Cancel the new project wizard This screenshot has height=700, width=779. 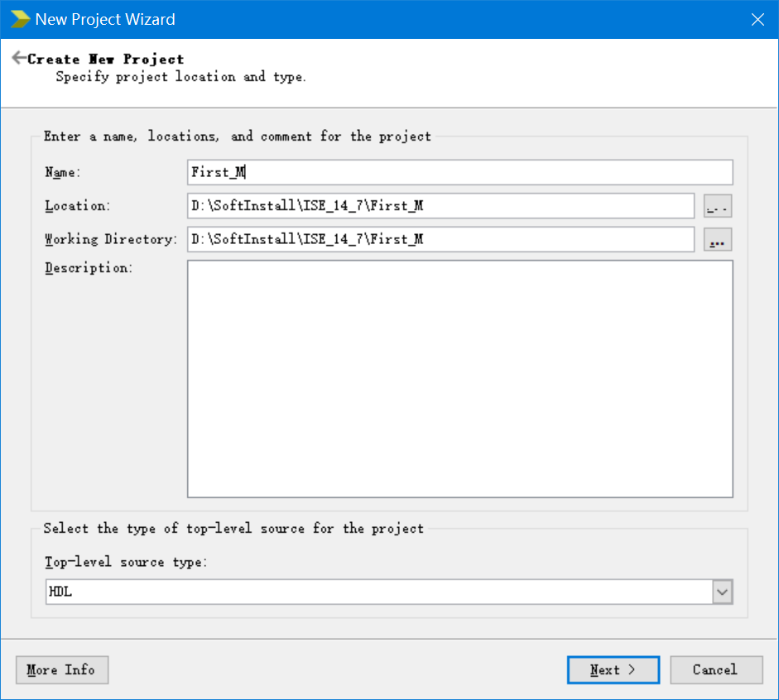pyautogui.click(x=716, y=670)
